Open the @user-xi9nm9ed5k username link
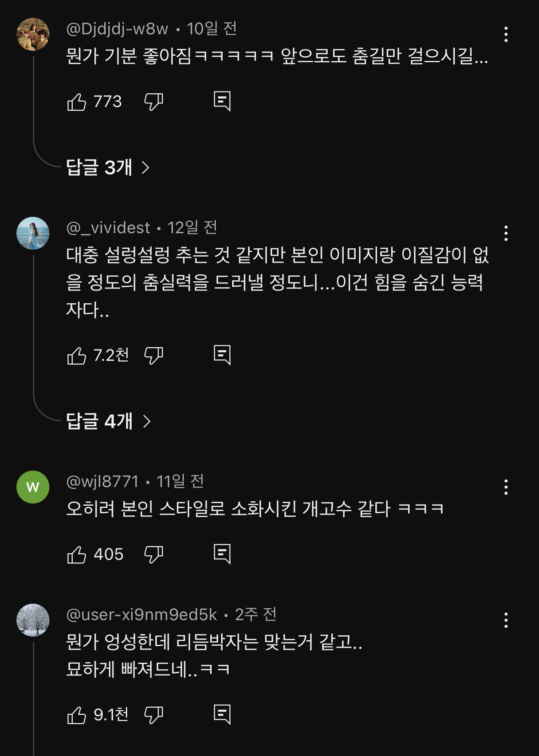The image size is (539, 756). pyautogui.click(x=142, y=615)
